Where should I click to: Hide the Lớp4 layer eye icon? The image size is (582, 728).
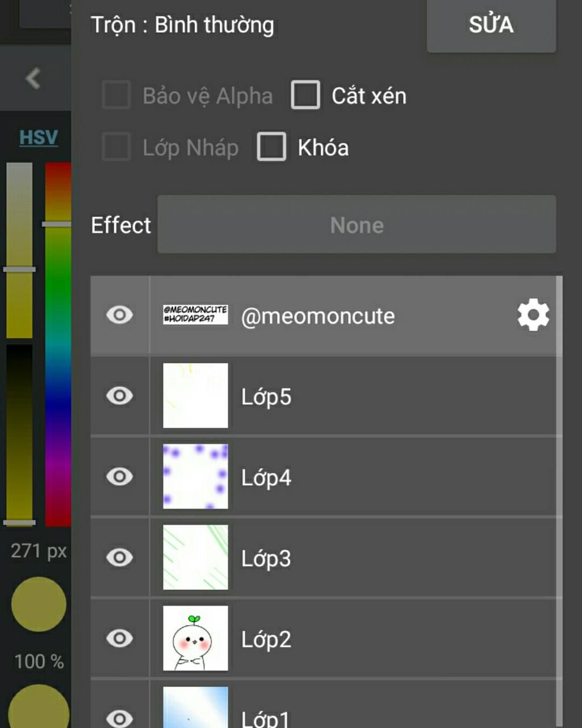pyautogui.click(x=119, y=476)
